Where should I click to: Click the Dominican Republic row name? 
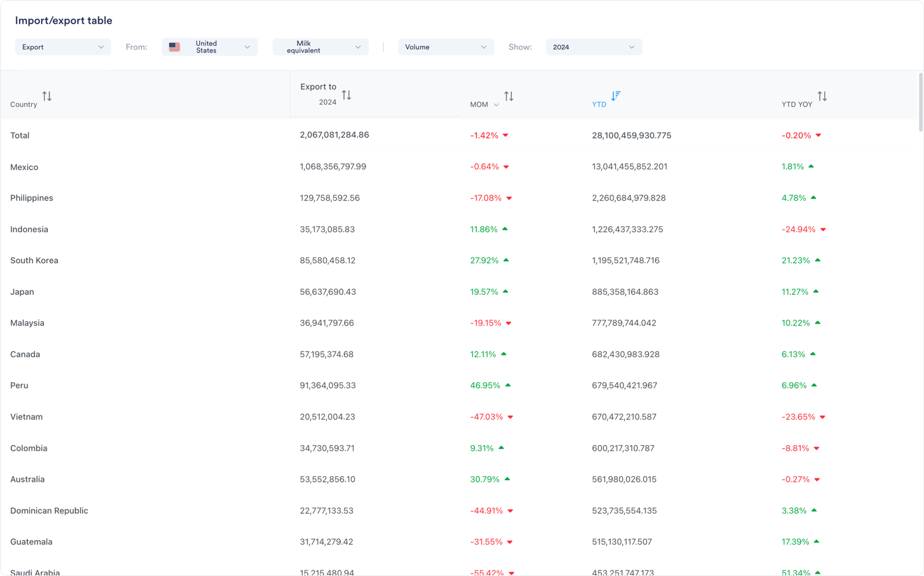point(49,511)
